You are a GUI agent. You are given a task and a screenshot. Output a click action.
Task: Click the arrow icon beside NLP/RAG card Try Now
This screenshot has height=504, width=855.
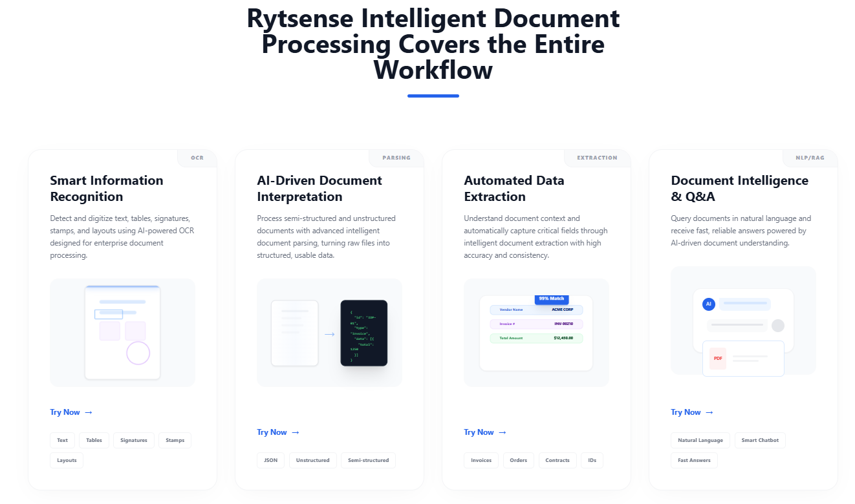click(709, 412)
